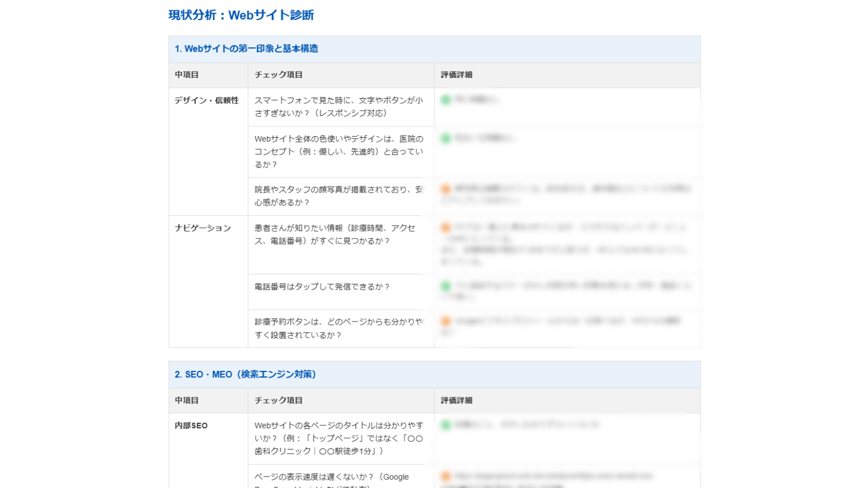Click the green status icon for the responsive design check
The height and width of the screenshot is (488, 868).
(x=445, y=99)
